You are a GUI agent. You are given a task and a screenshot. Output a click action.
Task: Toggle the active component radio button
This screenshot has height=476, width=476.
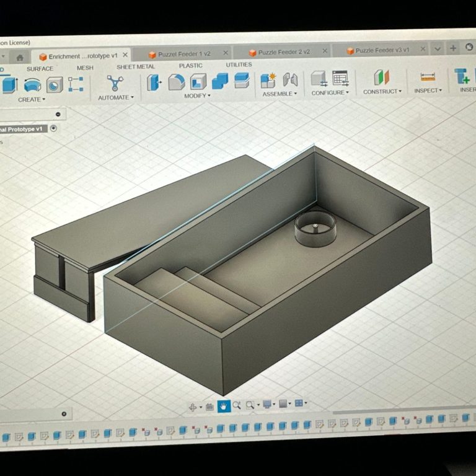click(53, 128)
